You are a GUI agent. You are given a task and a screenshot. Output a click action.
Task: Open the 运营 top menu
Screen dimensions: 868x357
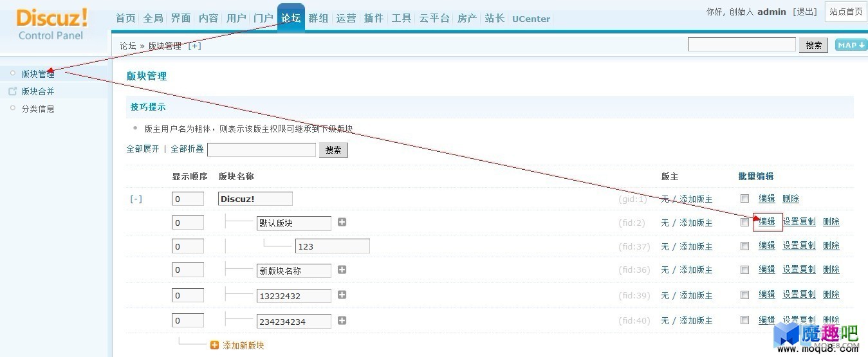click(346, 18)
